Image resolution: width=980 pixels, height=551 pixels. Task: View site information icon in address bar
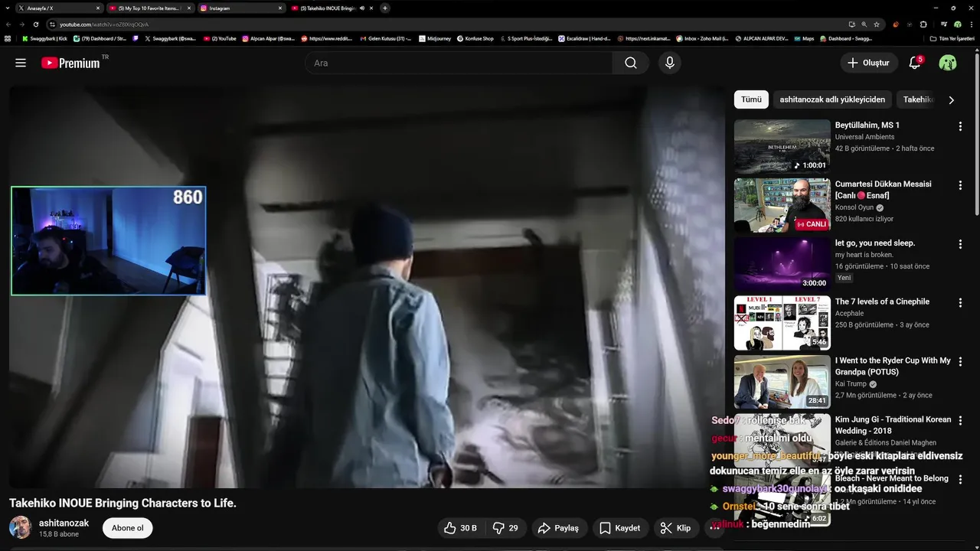coord(53,24)
